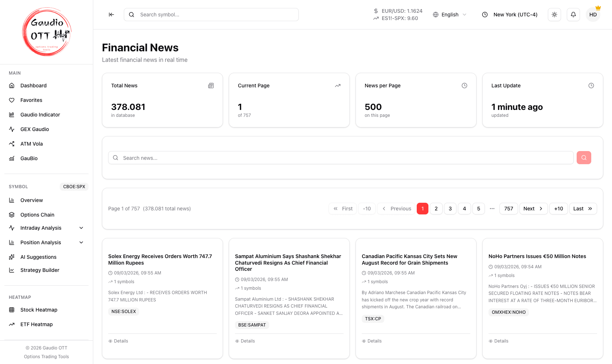Go to the Next page
The height and width of the screenshot is (364, 612).
point(533,209)
